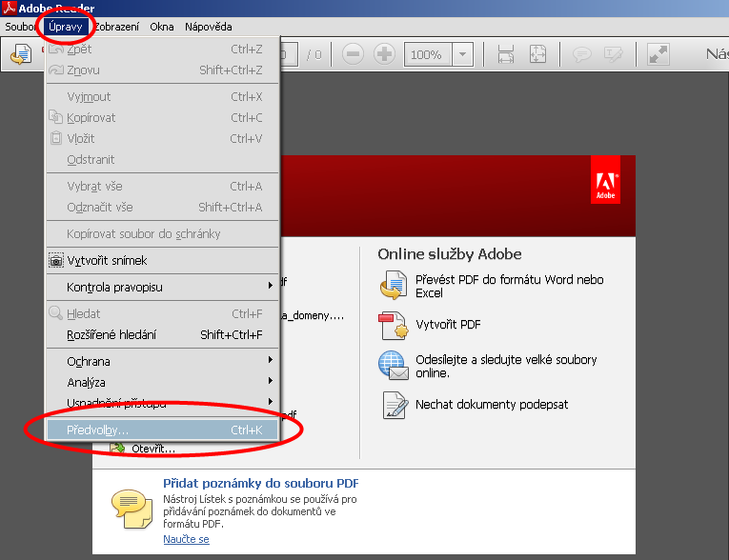This screenshot has height=560, width=729.
Task: Open the Nápověda menu
Action: tap(209, 27)
